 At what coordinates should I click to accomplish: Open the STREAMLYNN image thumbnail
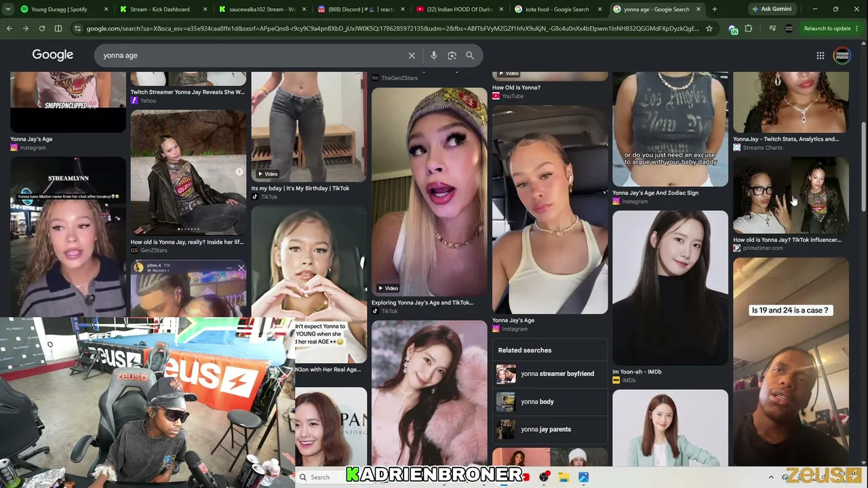[x=68, y=237]
